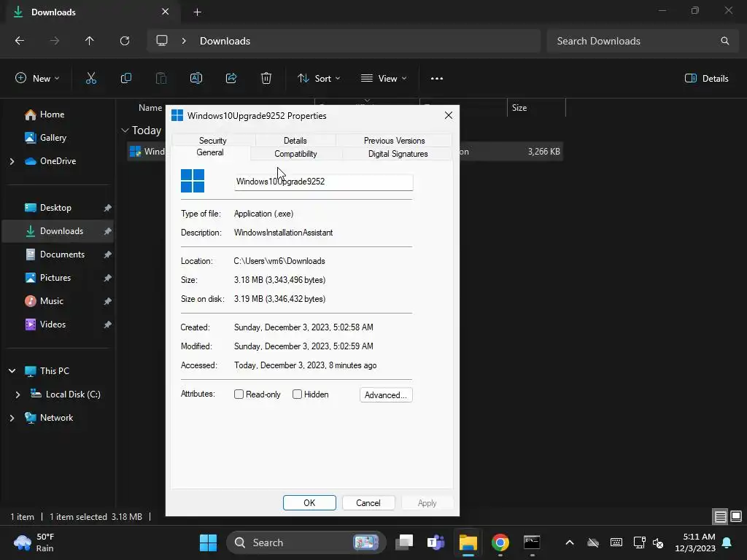This screenshot has height=560, width=747.
Task: Open the View dropdown menu
Action: [x=384, y=79]
